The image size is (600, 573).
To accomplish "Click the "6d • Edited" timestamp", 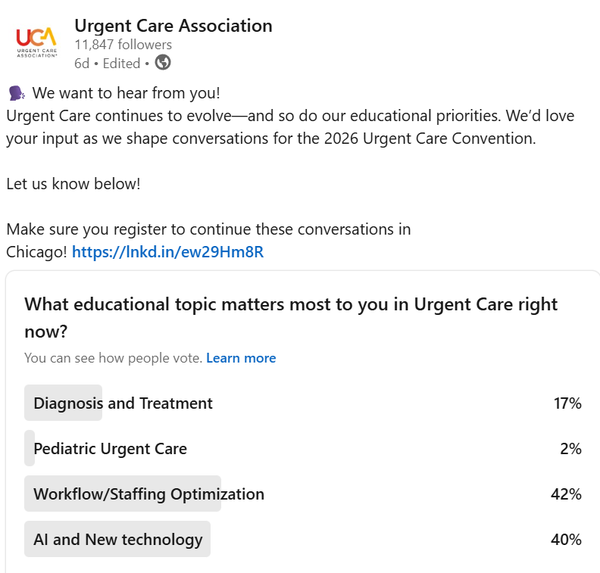I will coord(110,62).
